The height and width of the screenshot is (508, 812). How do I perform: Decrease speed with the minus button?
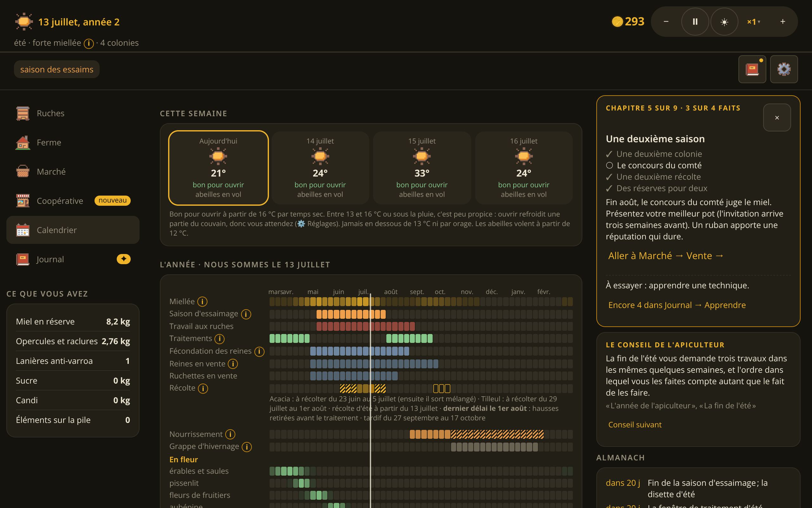click(666, 22)
